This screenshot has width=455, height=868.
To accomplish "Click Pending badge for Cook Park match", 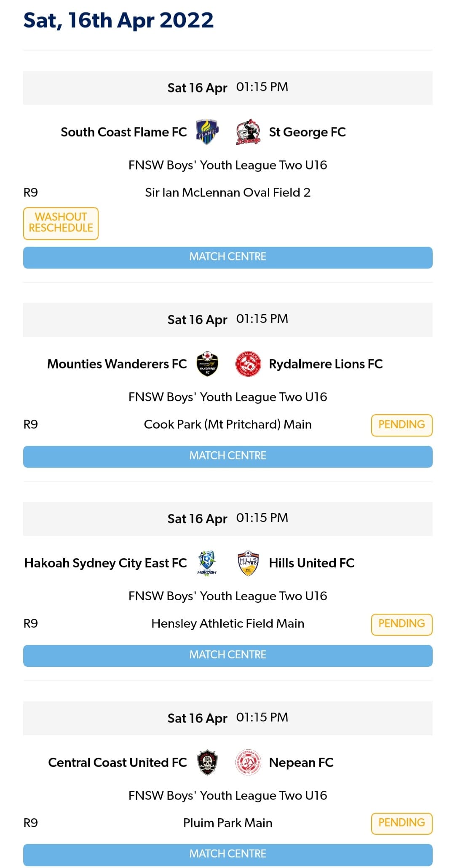I will [x=401, y=425].
